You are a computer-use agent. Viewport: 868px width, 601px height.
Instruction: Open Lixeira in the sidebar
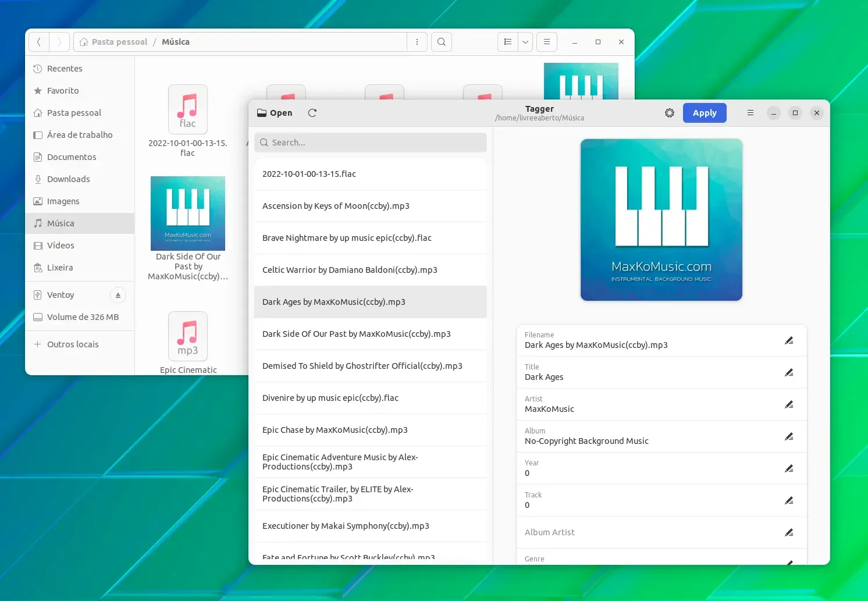[x=80, y=268]
